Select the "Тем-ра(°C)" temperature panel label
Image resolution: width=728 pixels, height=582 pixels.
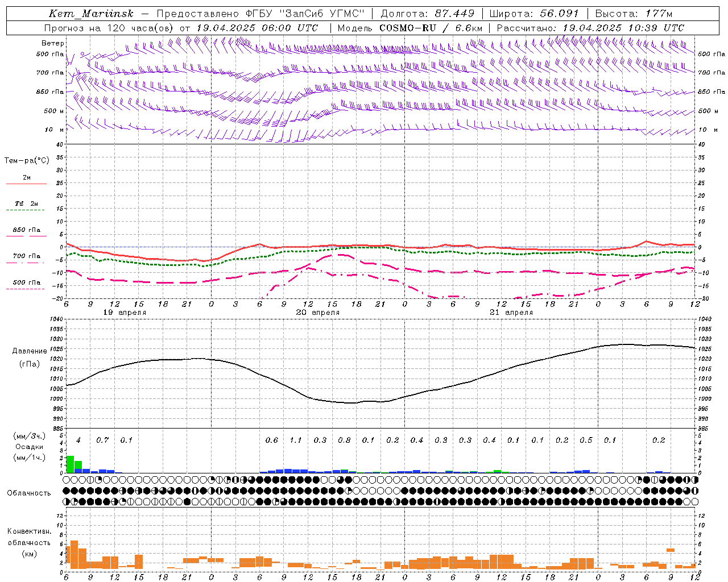[x=27, y=161]
